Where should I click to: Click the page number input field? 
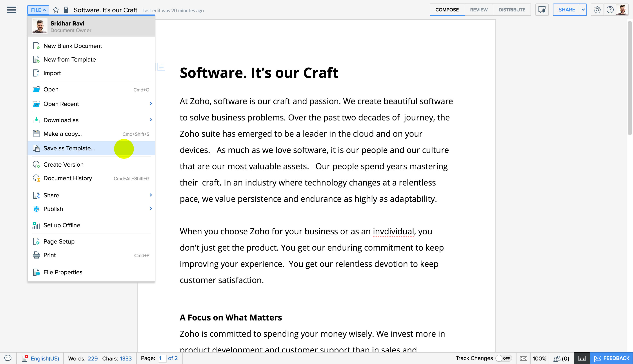click(x=162, y=358)
